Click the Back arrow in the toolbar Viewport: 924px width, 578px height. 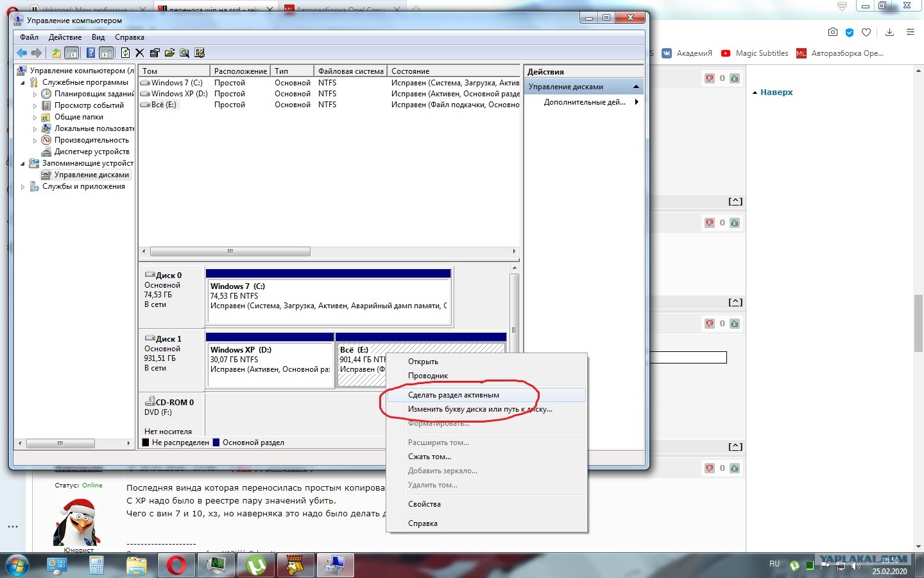tap(22, 53)
